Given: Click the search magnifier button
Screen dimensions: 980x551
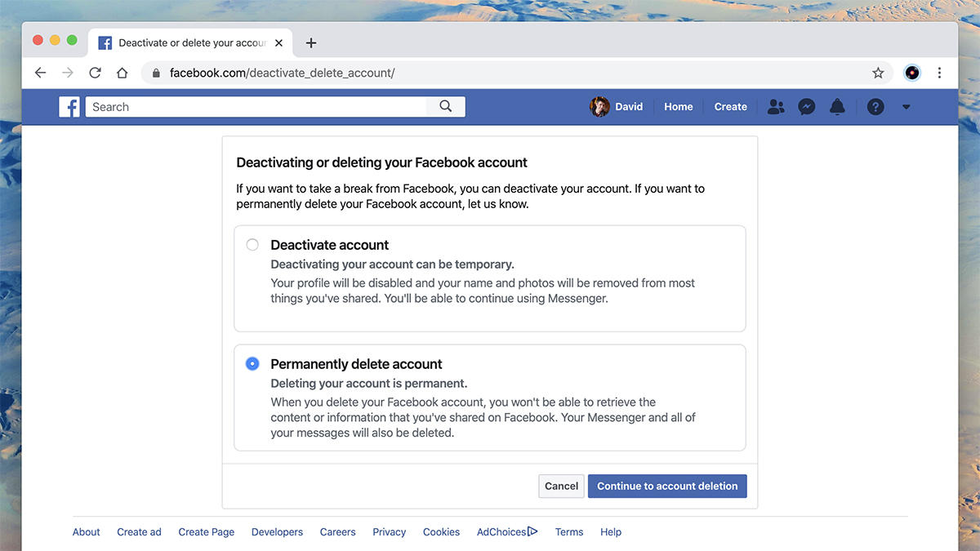Looking at the screenshot, I should click(x=446, y=106).
